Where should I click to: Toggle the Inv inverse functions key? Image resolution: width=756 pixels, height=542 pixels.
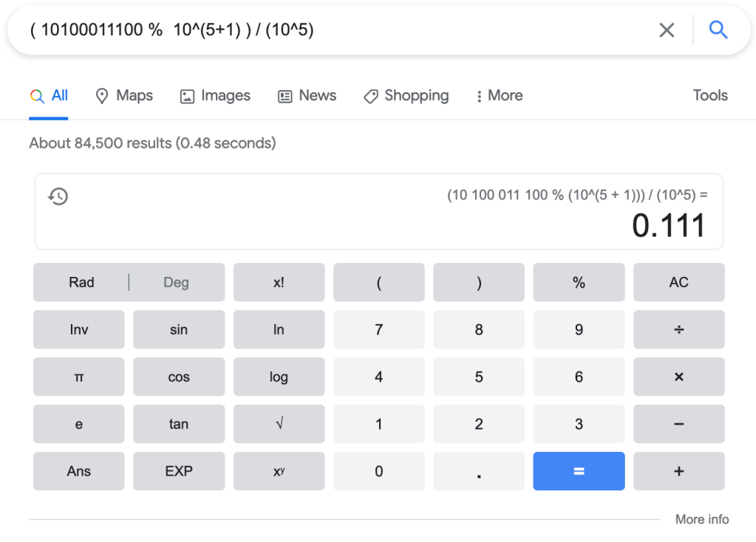(x=79, y=330)
